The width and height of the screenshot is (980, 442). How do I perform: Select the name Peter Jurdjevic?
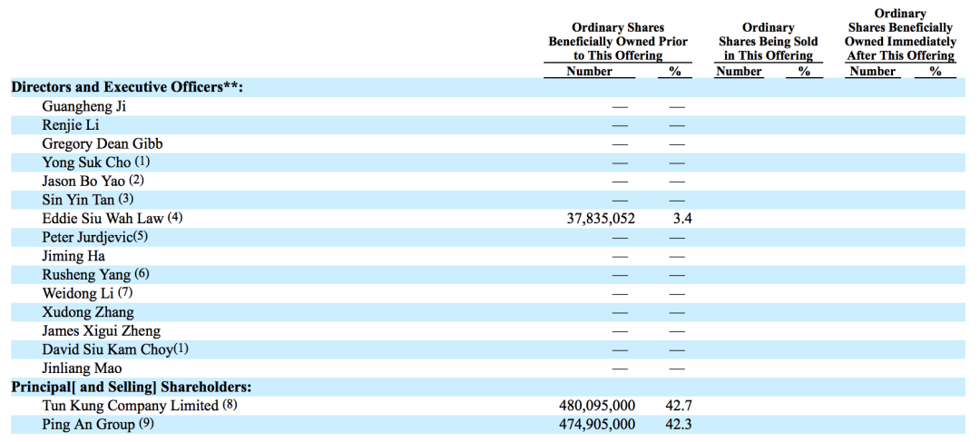(87, 238)
